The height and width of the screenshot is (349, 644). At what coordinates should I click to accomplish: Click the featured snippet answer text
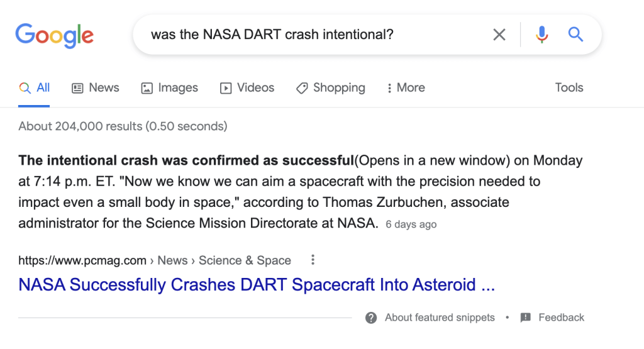[x=300, y=192]
